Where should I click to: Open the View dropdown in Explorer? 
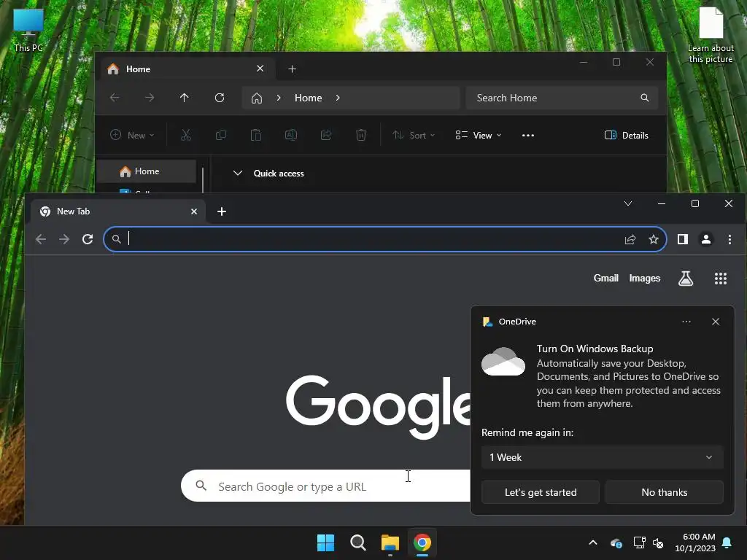[x=479, y=135]
